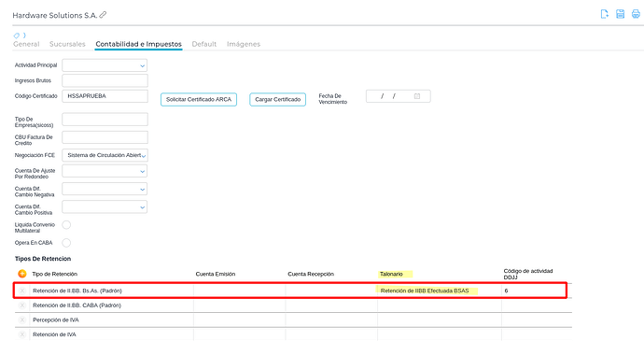Click the Código Certificado field with HSSAPRUEBA
Viewport: 644px width, 341px height.
[105, 96]
